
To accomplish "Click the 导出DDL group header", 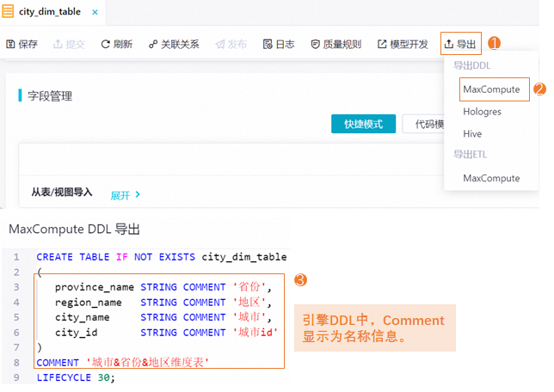I will pyautogui.click(x=472, y=65).
